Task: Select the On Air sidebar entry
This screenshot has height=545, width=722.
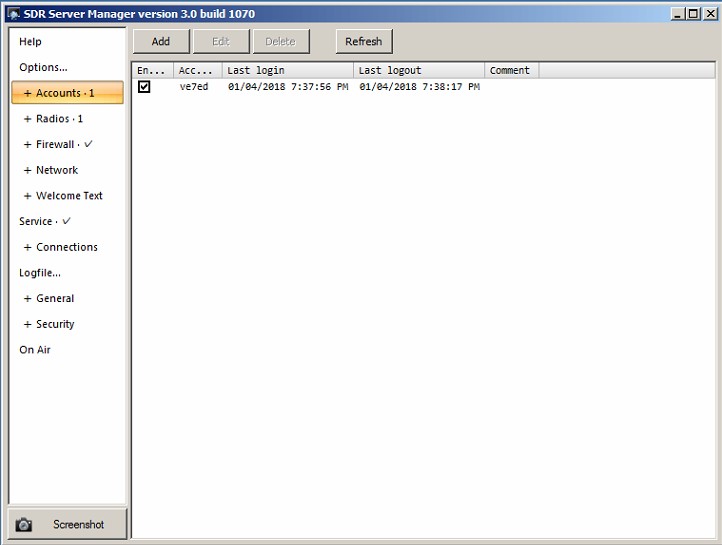Action: [35, 350]
